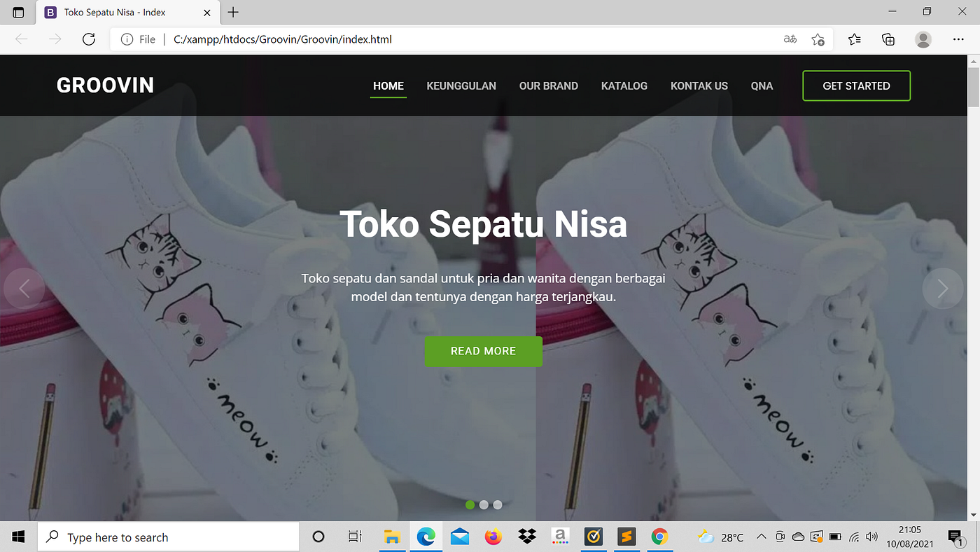
Task: Toggle the read-aloud language icon in address bar
Action: 790,40
